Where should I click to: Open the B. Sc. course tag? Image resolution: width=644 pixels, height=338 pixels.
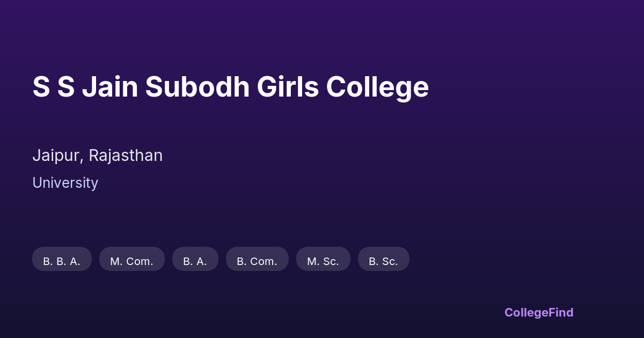383,259
